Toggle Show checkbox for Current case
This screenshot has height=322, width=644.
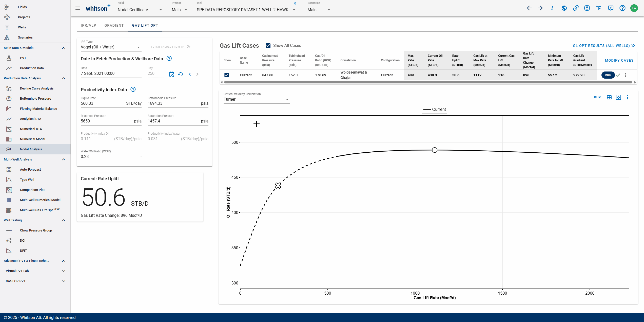click(x=227, y=75)
